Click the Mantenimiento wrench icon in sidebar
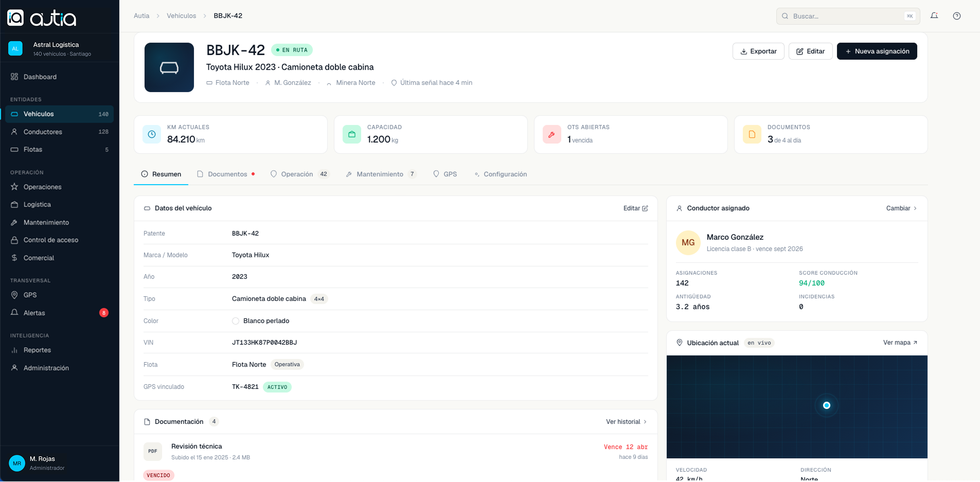The image size is (980, 482). [x=14, y=222]
